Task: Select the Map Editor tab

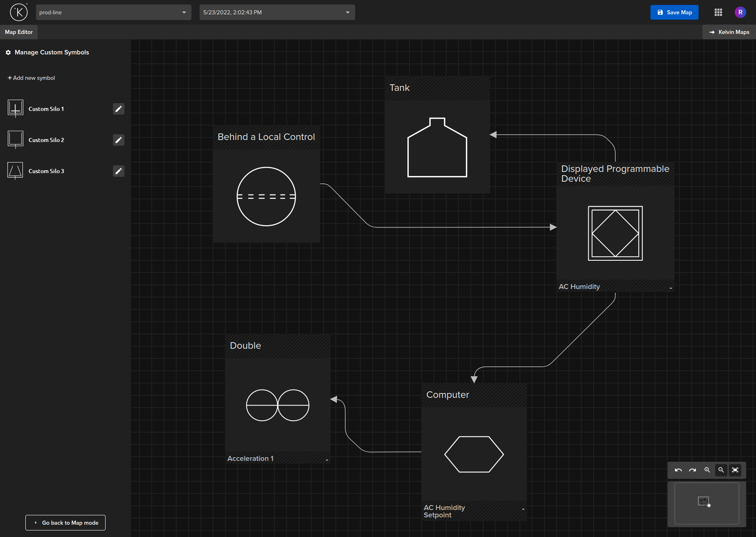Action: click(x=19, y=32)
